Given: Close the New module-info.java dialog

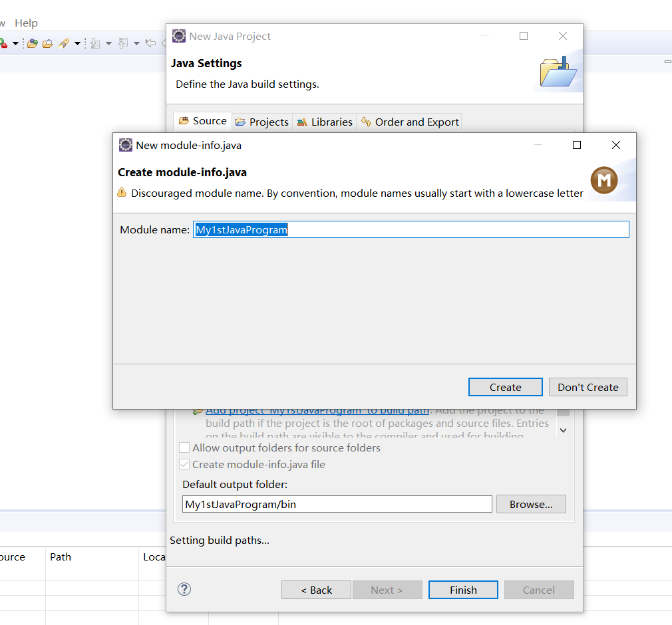Looking at the screenshot, I should click(616, 145).
